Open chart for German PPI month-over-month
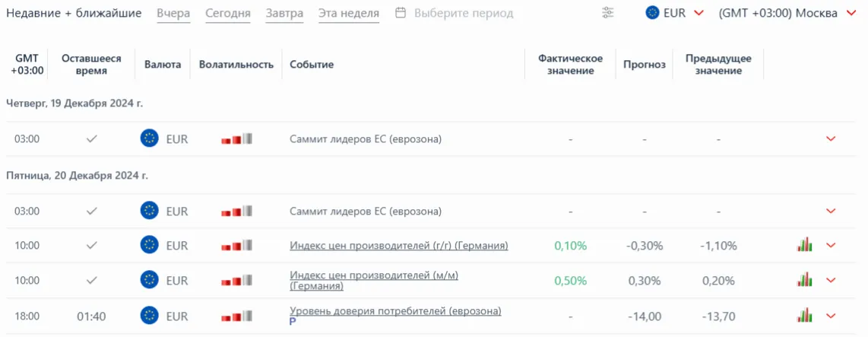Viewport: 868px width, 337px height. [x=804, y=280]
